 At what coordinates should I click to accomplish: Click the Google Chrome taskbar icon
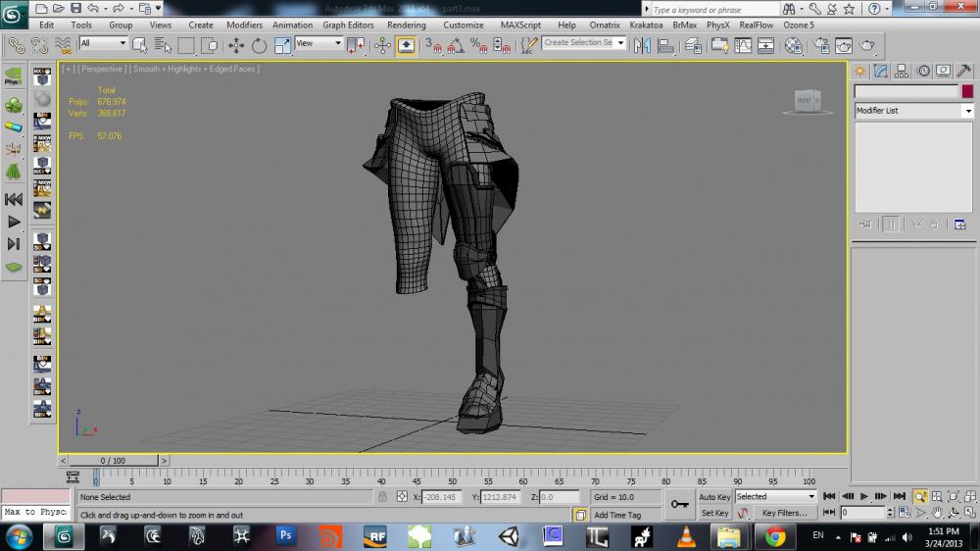[775, 536]
